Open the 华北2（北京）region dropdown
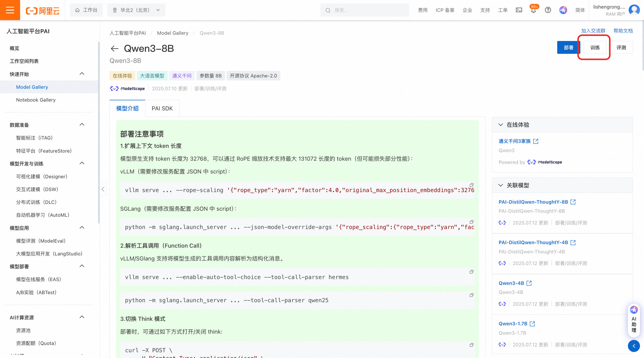Viewport: 644px width, 358px height. pyautogui.click(x=136, y=10)
